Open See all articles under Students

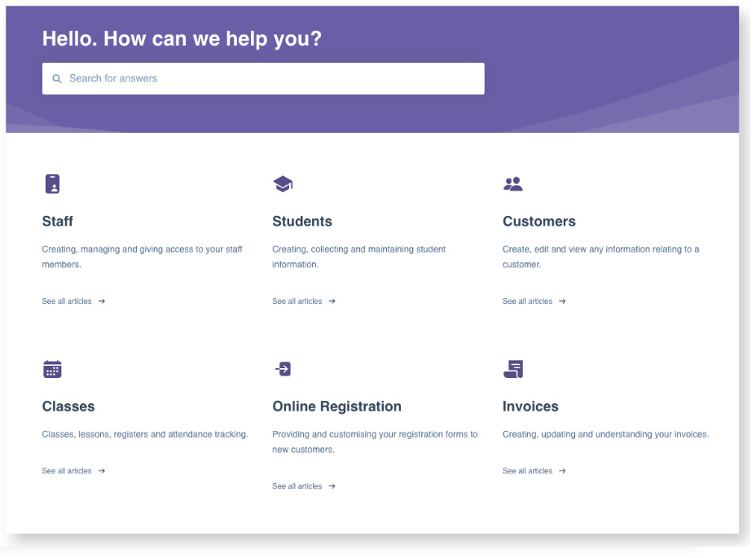(296, 301)
